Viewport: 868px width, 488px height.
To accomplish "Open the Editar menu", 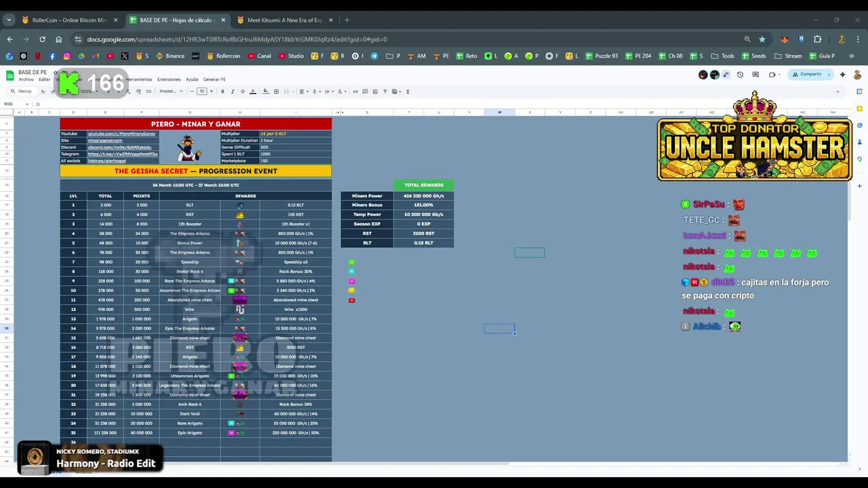I will 45,79.
